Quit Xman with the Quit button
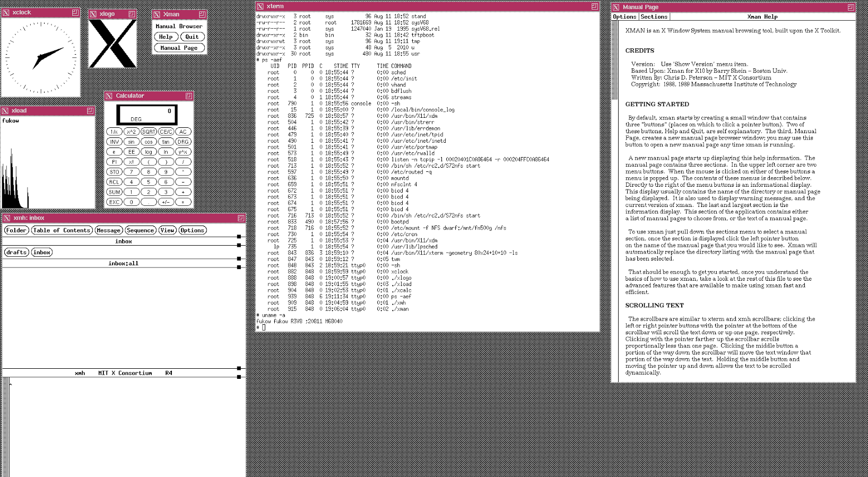The height and width of the screenshot is (477, 868). pos(192,37)
